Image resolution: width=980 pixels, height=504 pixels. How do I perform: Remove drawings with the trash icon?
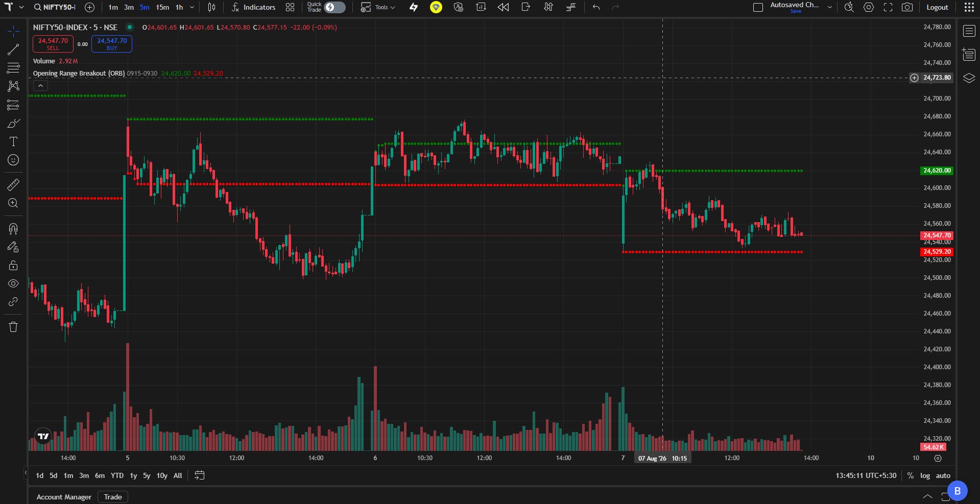pos(13,327)
